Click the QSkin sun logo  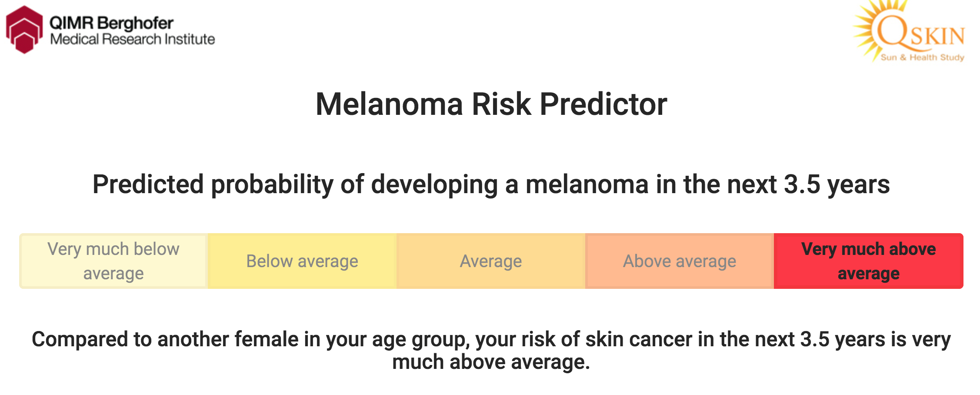click(909, 31)
